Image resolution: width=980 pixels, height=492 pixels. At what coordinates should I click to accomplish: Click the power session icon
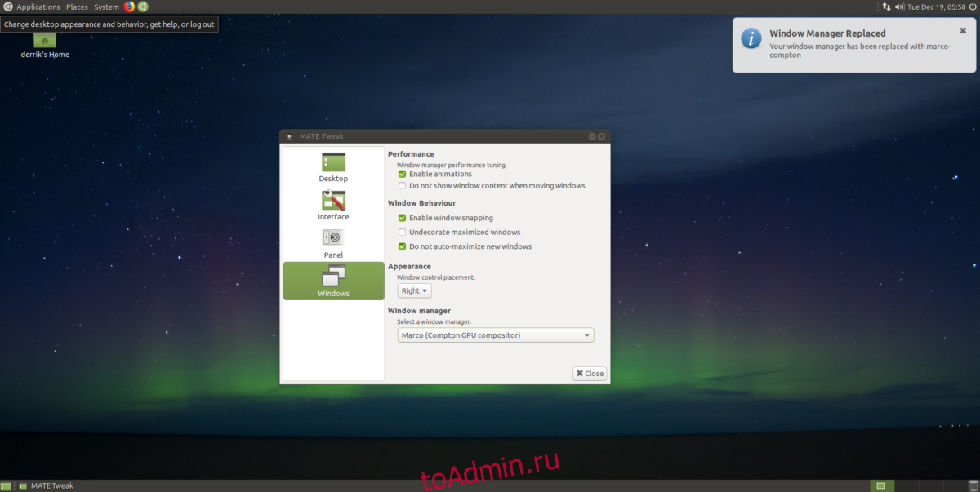[972, 7]
